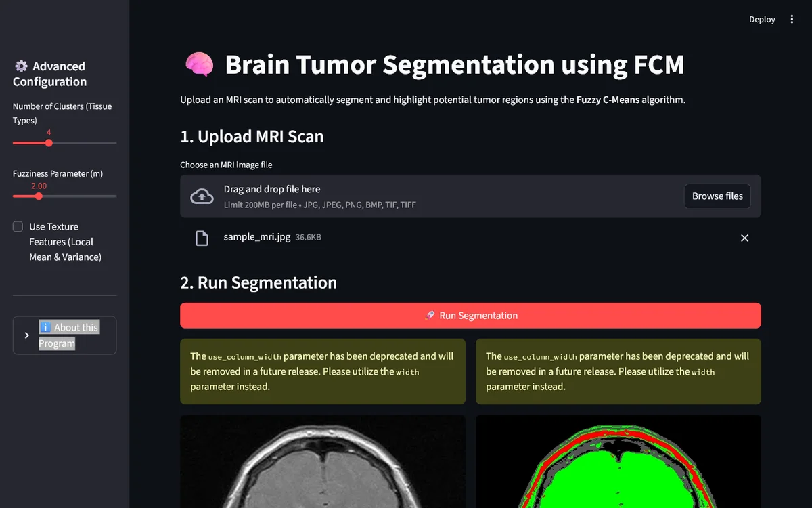
Task: Click the Fuzziness Parameter slider handle
Action: [39, 196]
